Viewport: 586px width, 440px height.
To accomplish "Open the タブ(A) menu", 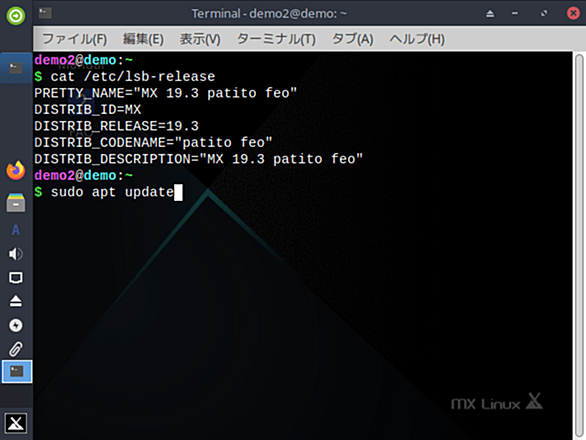I will [352, 39].
